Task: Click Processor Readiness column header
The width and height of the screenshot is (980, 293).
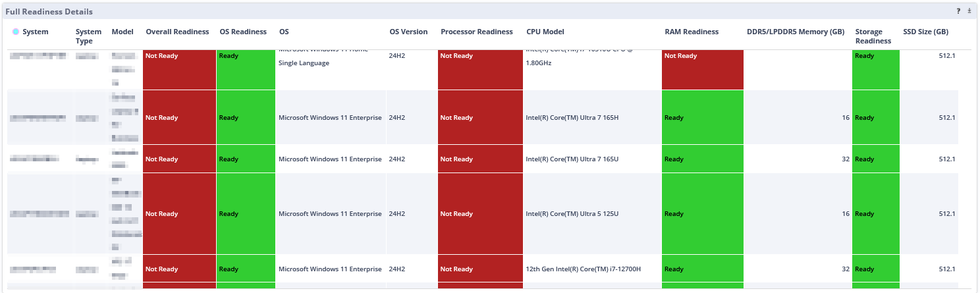Action: [x=477, y=32]
